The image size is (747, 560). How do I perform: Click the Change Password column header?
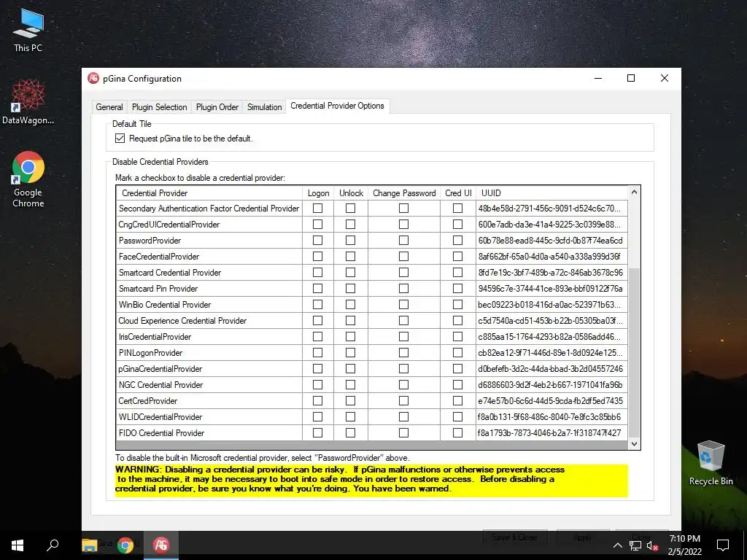pyautogui.click(x=404, y=192)
